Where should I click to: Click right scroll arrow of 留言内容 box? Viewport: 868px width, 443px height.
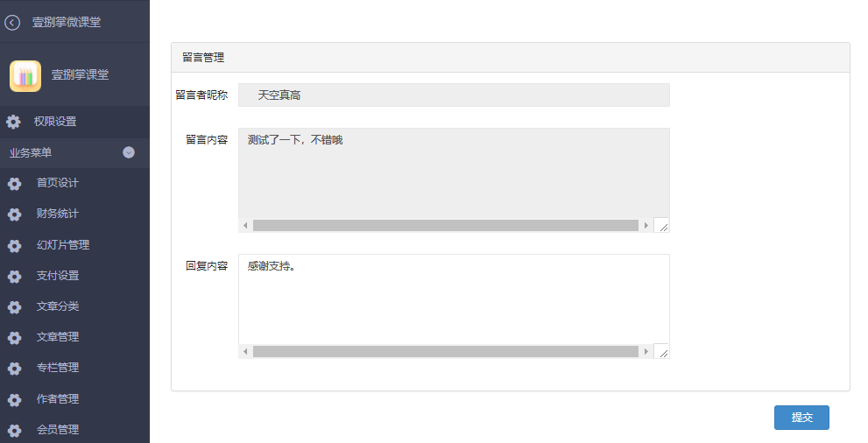pyautogui.click(x=646, y=226)
